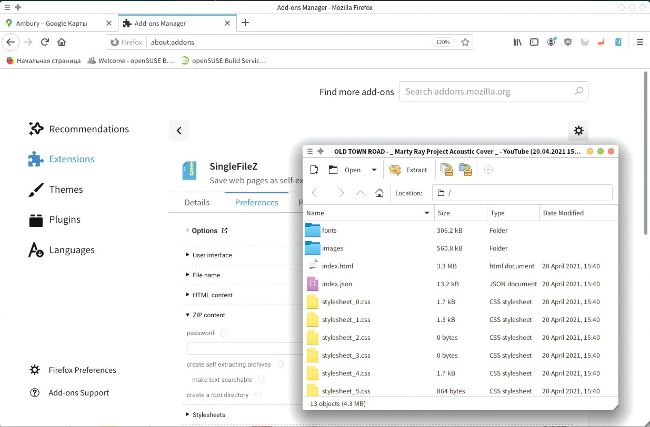The image size is (650, 427).
Task: Open the dropdown arrow beside Open button
Action: point(374,170)
